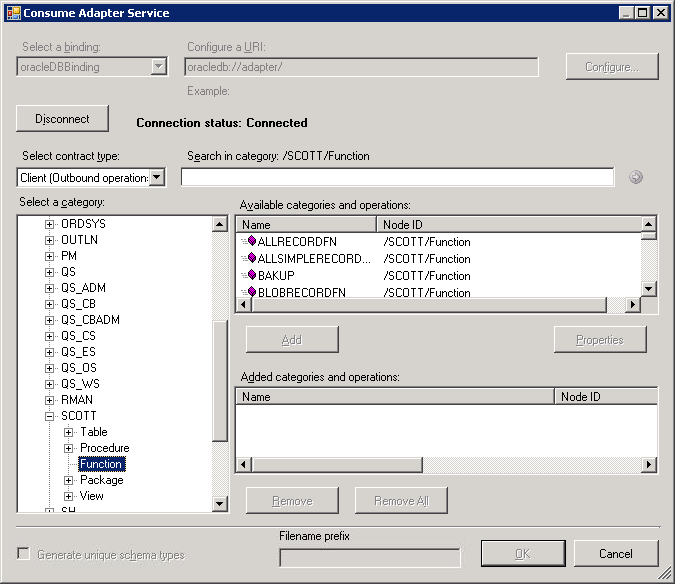Click the Name column header in available list
The image size is (675, 584).
pos(306,225)
